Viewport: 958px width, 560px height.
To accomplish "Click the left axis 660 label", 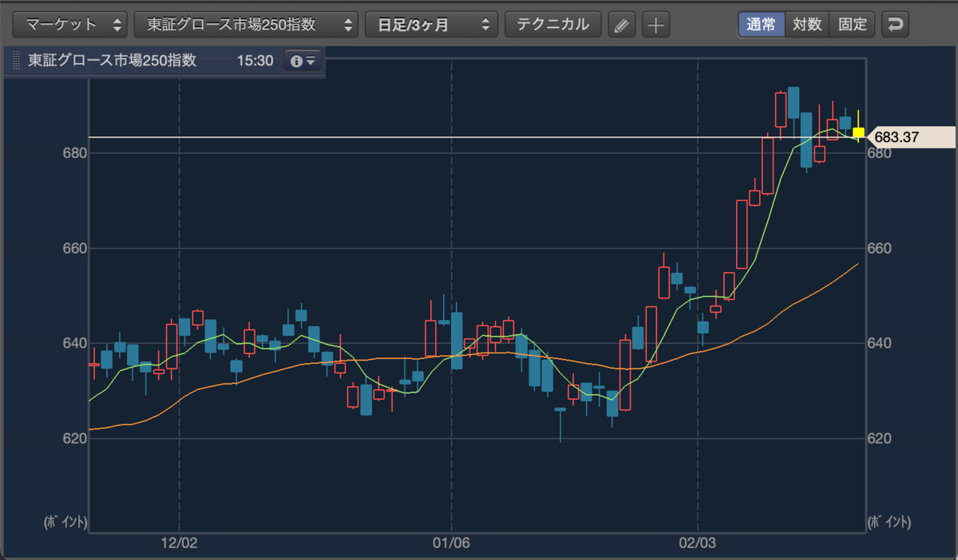I will 73,249.
